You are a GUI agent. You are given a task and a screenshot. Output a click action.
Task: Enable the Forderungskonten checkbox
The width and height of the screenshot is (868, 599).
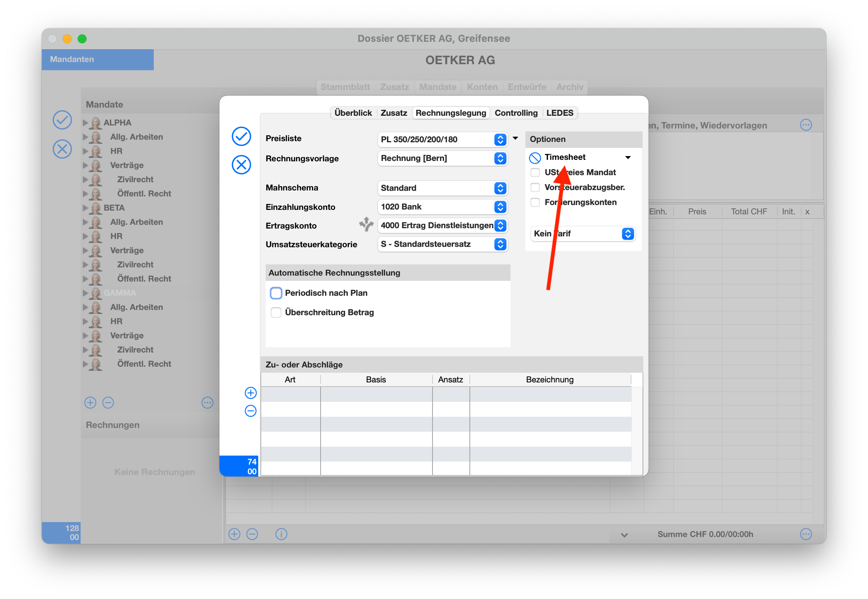(x=535, y=203)
